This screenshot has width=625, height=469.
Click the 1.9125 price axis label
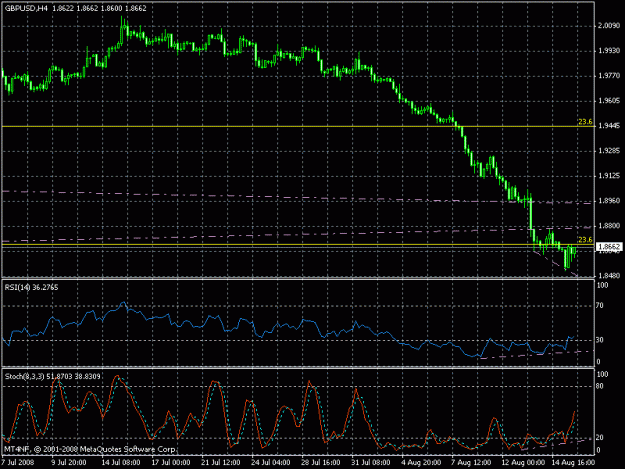tap(609, 176)
